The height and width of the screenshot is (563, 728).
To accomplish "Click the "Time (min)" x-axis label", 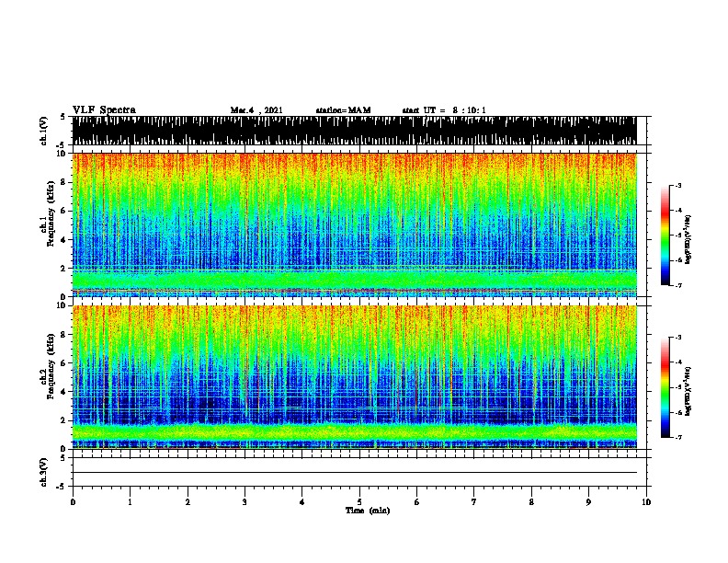I will click(368, 511).
